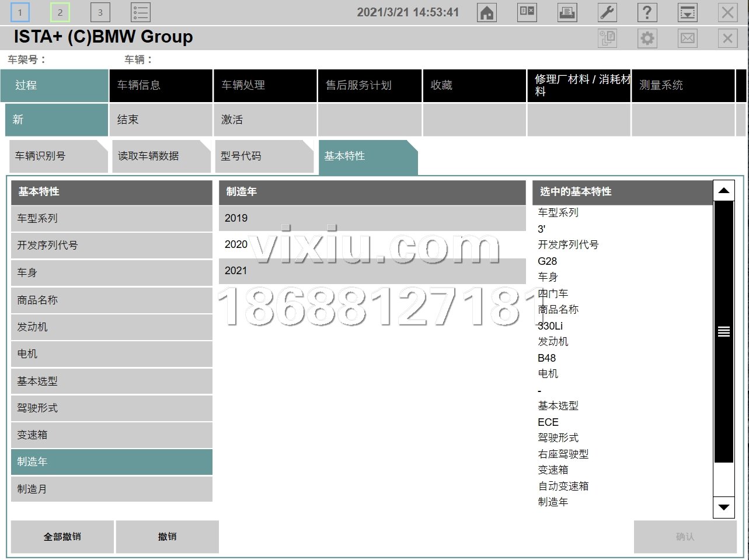This screenshot has height=560, width=749.
Task: Switch to session box number 1
Action: pyautogui.click(x=20, y=12)
